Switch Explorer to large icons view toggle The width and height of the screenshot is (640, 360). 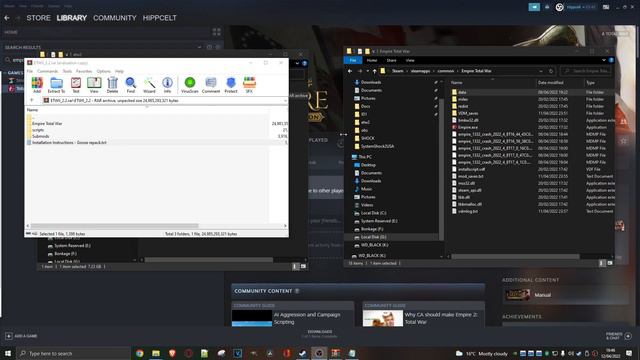tap(610, 263)
